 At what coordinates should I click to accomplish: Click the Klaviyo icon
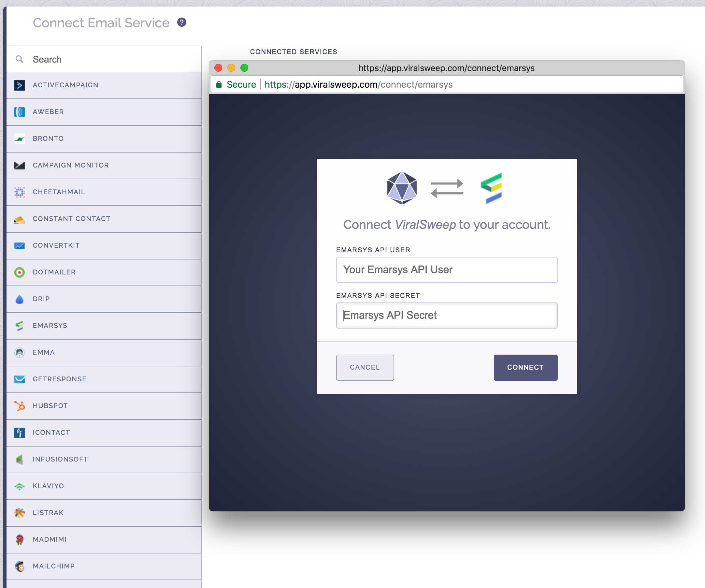[x=20, y=486]
